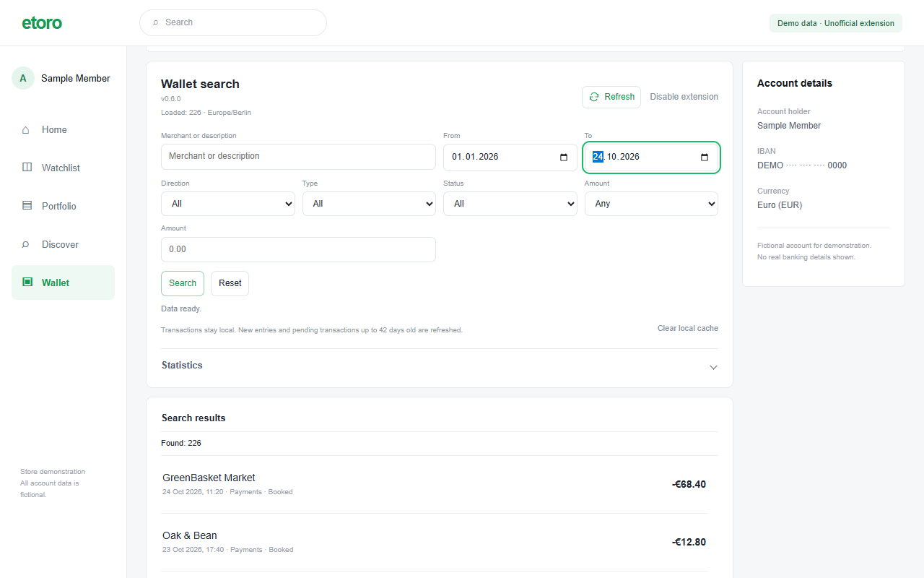The image size is (924, 578).
Task: Click the Reset button
Action: click(x=230, y=283)
